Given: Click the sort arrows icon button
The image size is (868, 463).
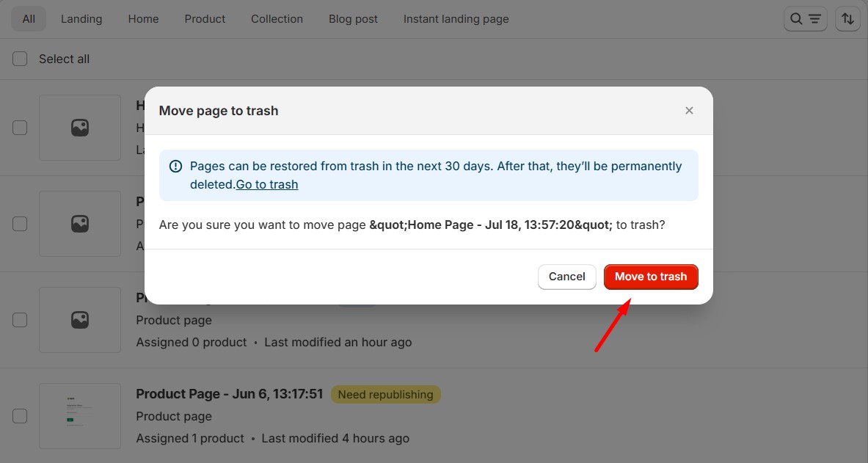Looking at the screenshot, I should pos(847,19).
